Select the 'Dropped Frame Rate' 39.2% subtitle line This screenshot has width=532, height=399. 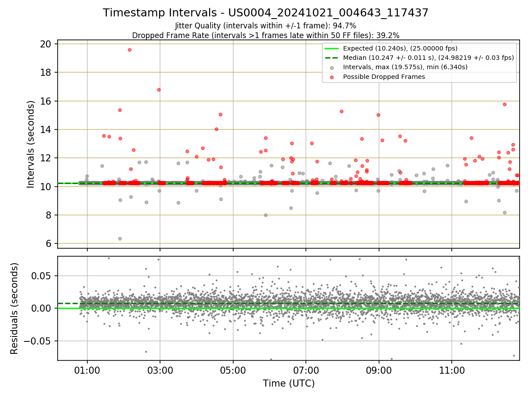coord(266,35)
